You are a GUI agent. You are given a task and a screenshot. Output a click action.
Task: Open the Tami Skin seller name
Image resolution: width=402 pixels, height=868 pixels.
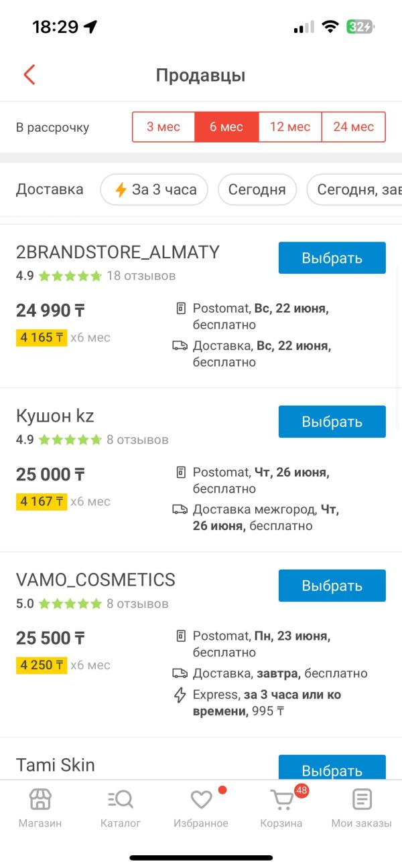coord(56,765)
